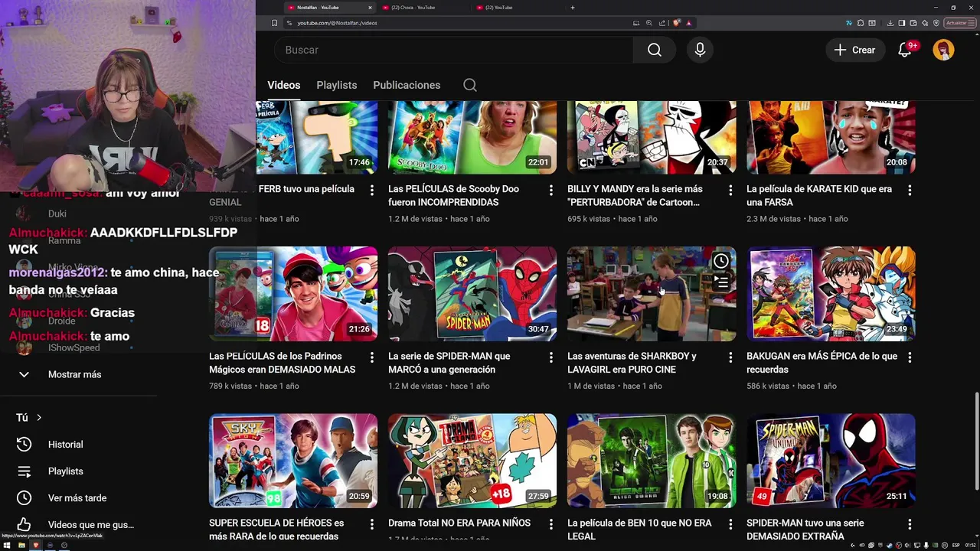
Task: Open options menu for BAKUGAN video
Action: (x=910, y=357)
